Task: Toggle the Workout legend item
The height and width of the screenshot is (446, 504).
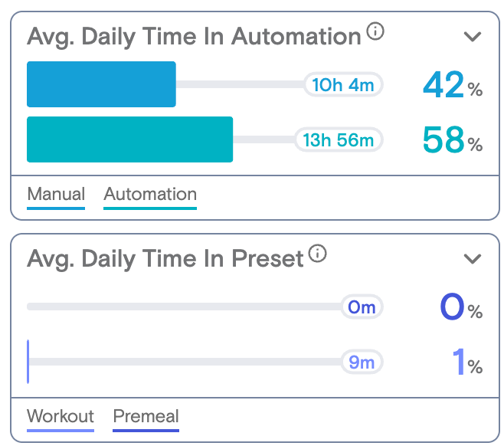Action: tap(61, 419)
